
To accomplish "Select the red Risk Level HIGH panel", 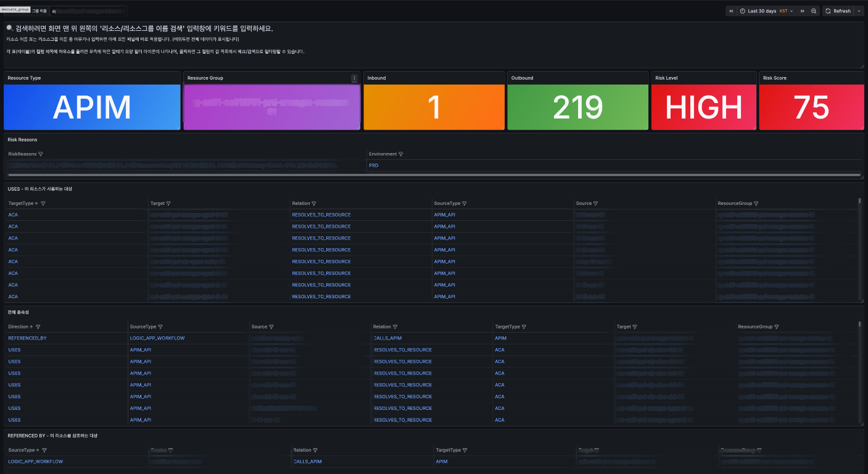I will (x=704, y=107).
